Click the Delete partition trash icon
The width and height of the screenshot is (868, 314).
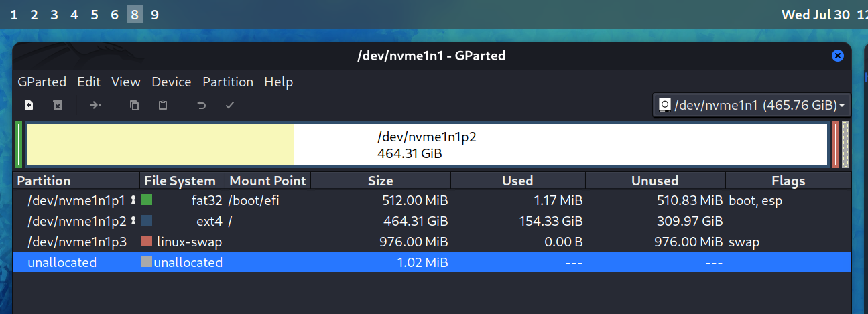coord(58,105)
